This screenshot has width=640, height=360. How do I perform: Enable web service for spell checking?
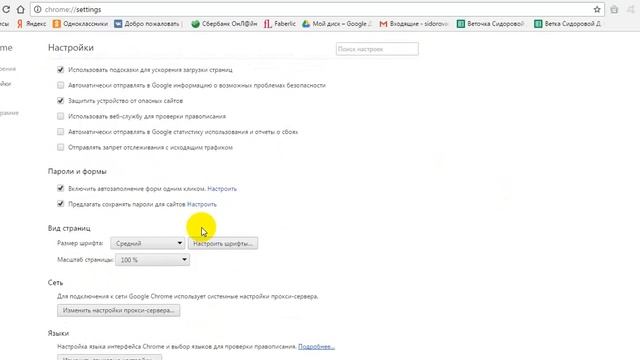(x=60, y=116)
